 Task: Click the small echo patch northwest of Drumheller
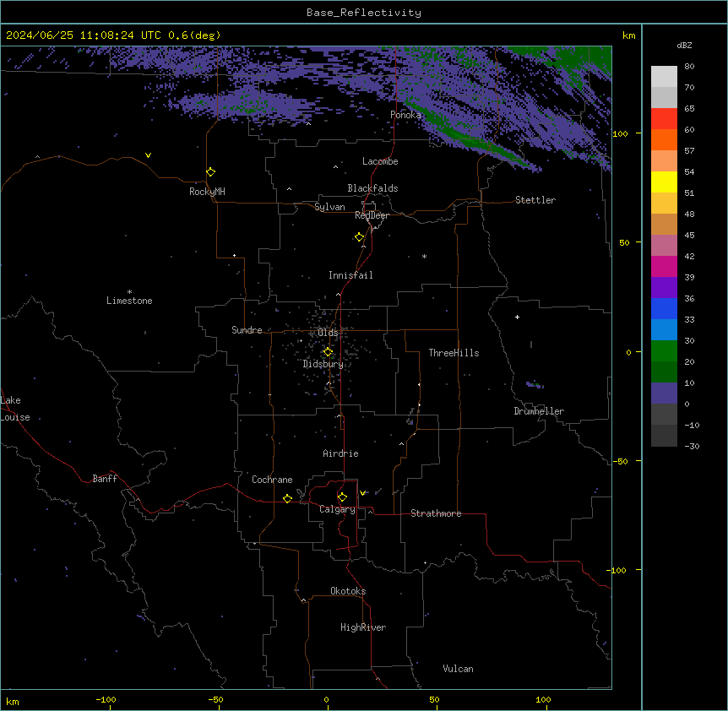[x=535, y=384]
